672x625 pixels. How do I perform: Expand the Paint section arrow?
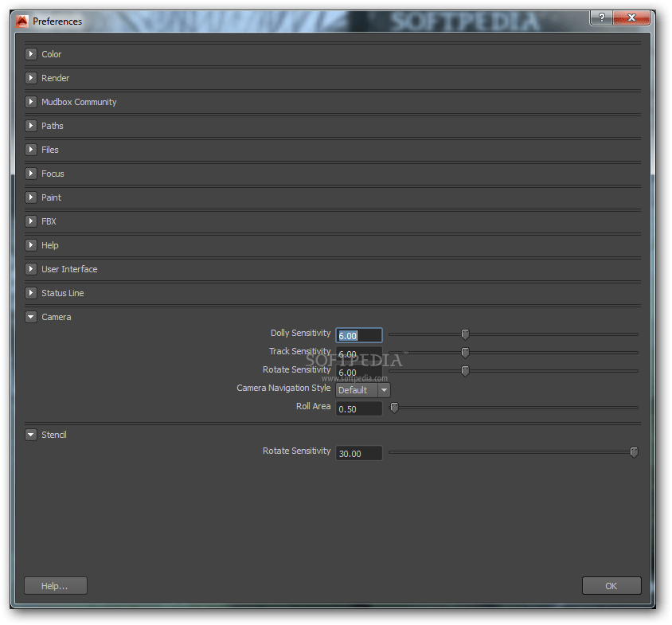click(31, 197)
